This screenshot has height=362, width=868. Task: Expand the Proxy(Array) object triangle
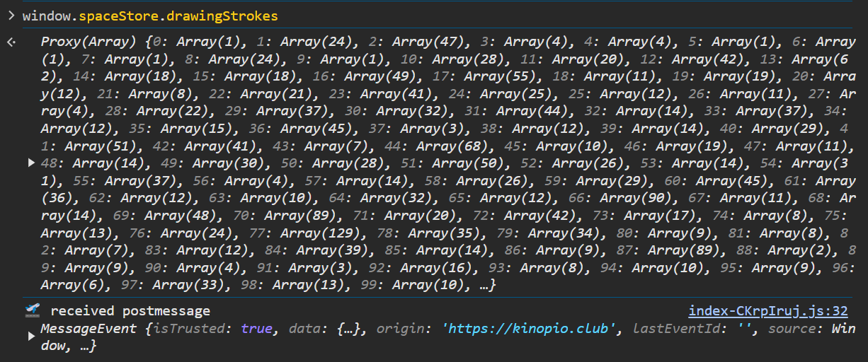tap(30, 163)
